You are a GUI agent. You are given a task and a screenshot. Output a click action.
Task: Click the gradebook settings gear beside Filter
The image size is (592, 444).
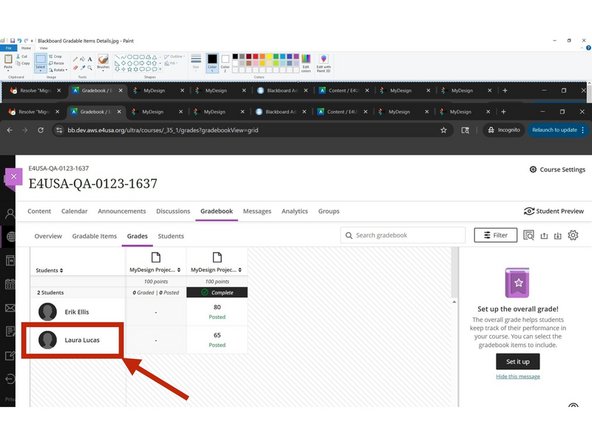point(573,235)
